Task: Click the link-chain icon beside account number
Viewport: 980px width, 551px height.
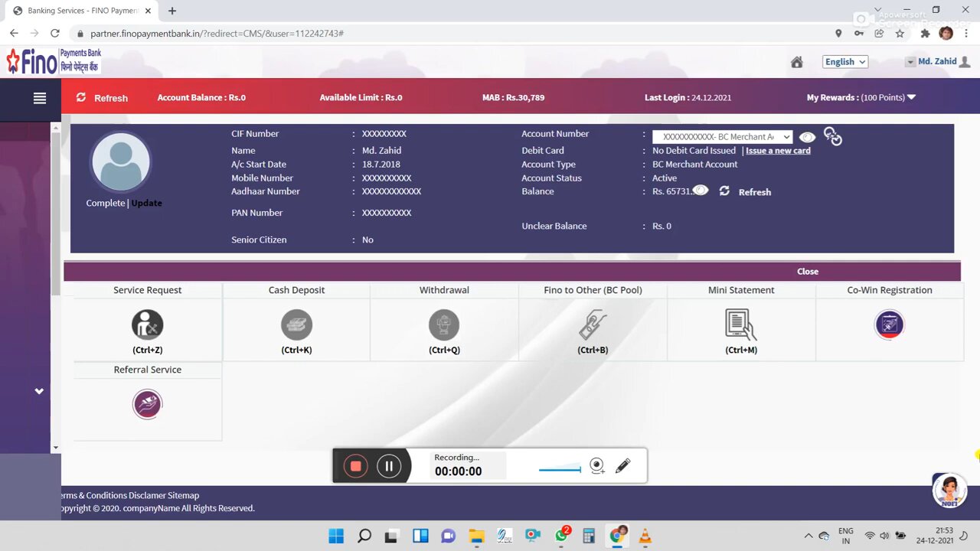Action: pyautogui.click(x=832, y=136)
